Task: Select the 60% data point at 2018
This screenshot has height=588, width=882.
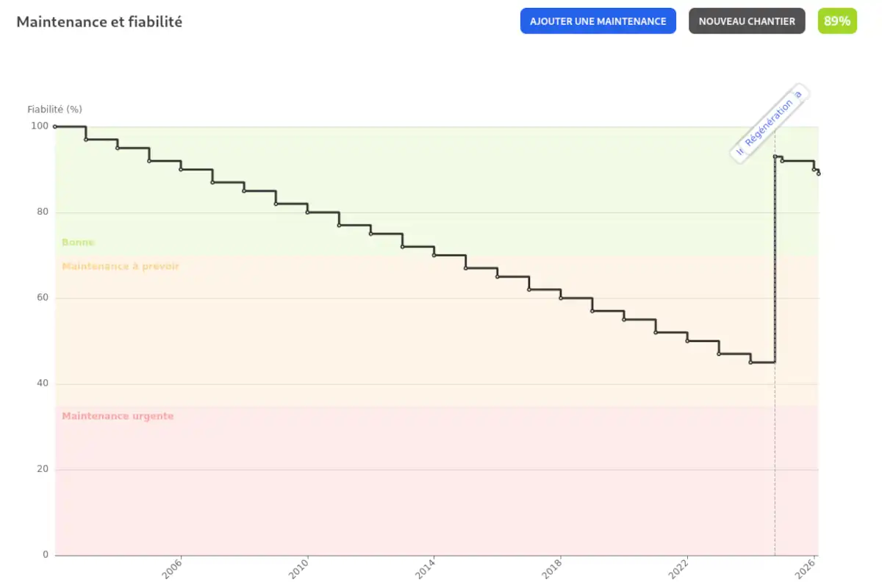Action: pos(561,298)
